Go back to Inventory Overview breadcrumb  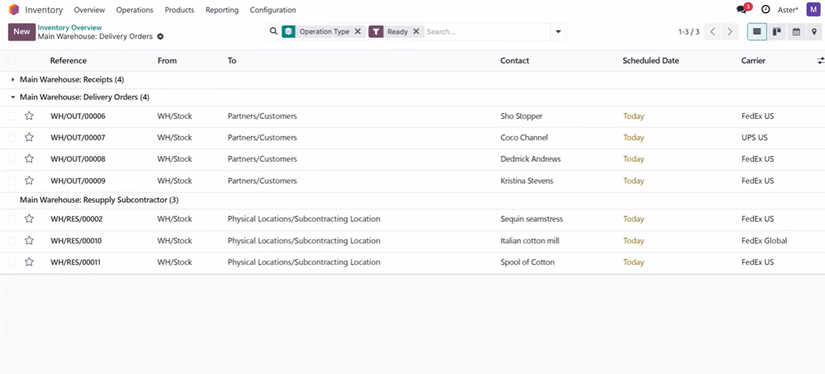70,27
